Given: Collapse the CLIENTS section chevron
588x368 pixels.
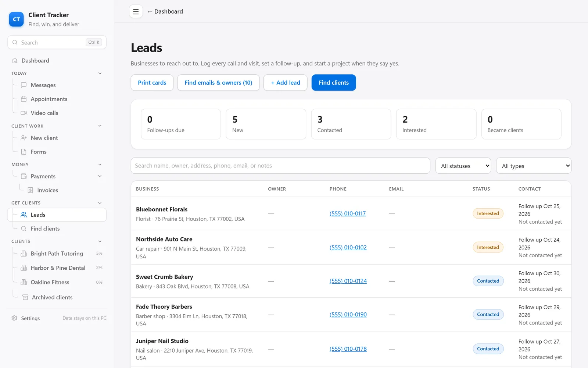Looking at the screenshot, I should point(100,241).
